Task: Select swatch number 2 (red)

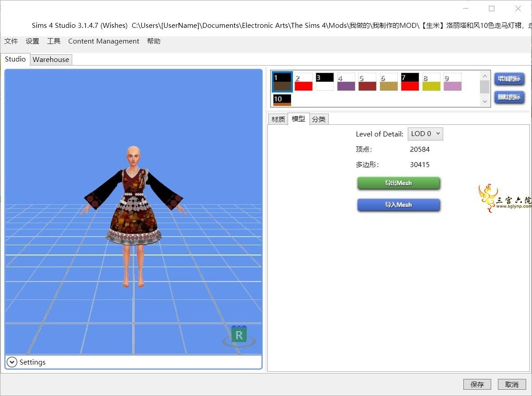Action: pos(303,82)
